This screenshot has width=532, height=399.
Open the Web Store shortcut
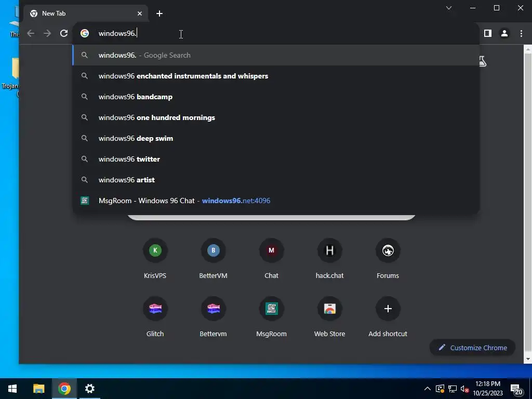click(x=329, y=317)
